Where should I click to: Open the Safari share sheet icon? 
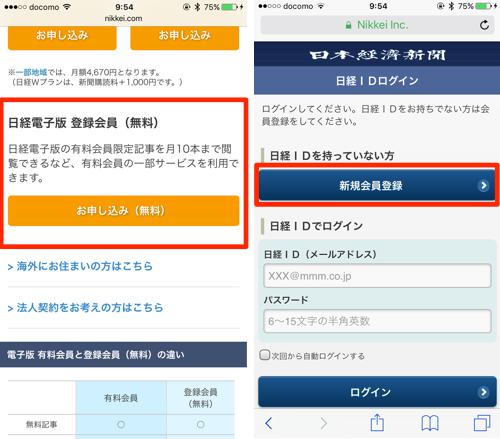click(377, 422)
